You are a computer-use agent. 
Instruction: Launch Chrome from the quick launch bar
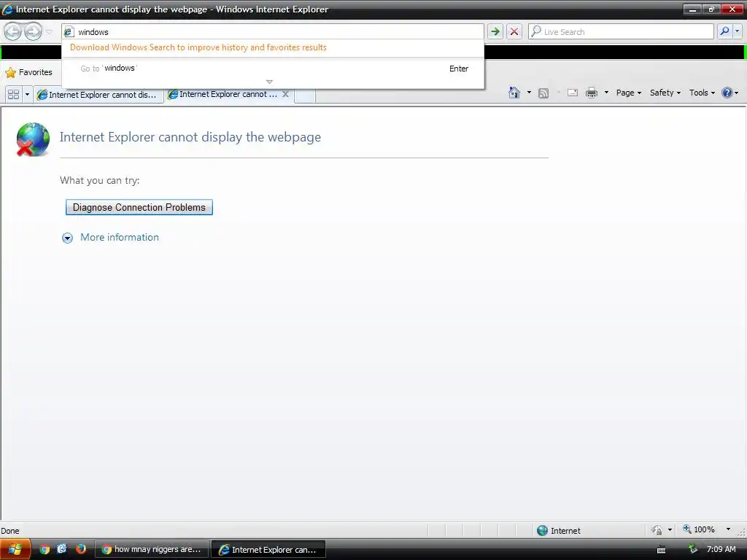click(x=44, y=550)
